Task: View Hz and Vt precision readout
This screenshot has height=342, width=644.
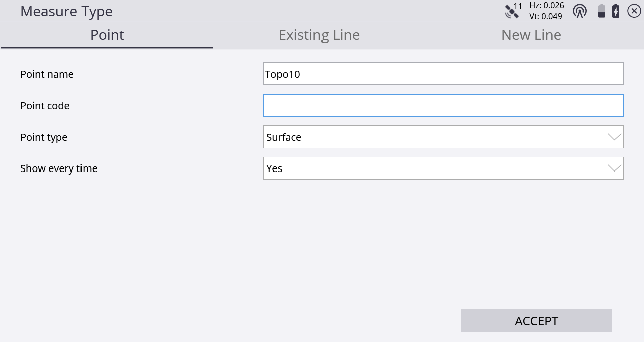Action: 546,11
